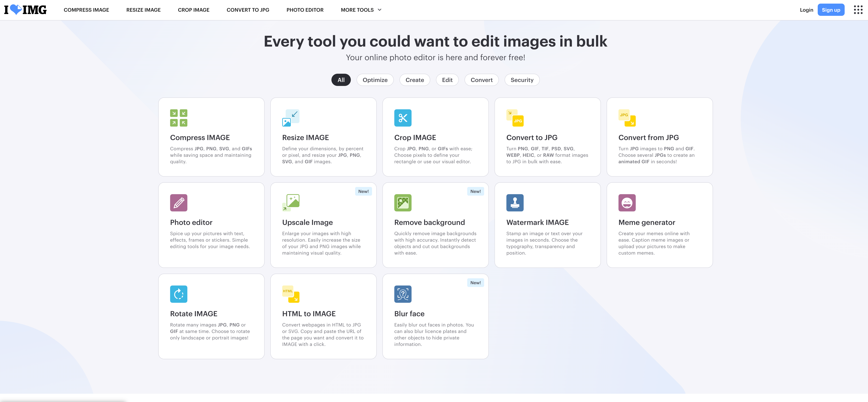
Task: Open the Upscale Image card title
Action: [307, 222]
